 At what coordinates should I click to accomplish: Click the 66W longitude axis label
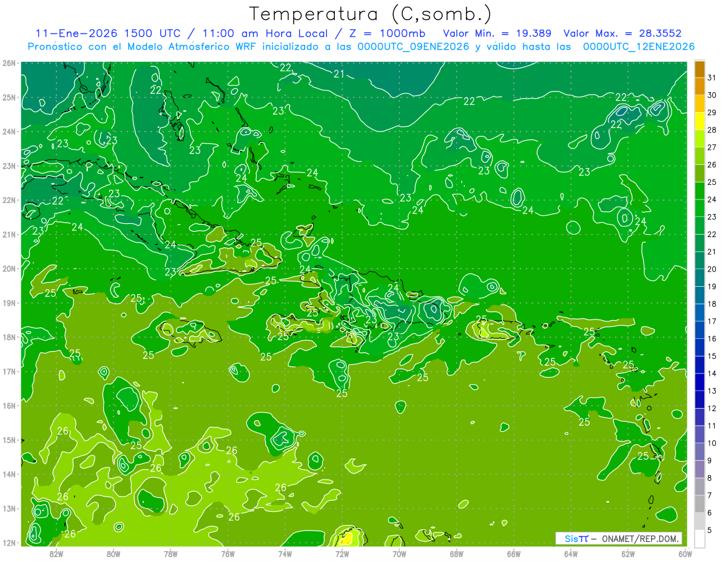[514, 554]
